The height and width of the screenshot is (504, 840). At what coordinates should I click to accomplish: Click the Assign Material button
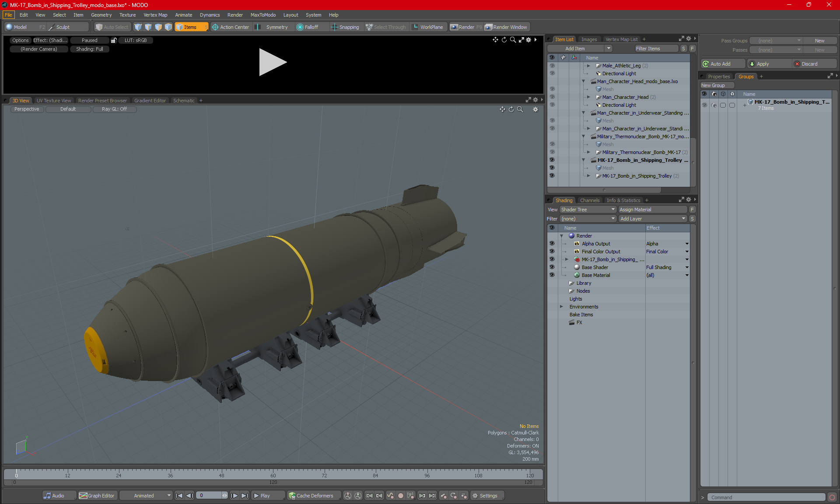[652, 210]
